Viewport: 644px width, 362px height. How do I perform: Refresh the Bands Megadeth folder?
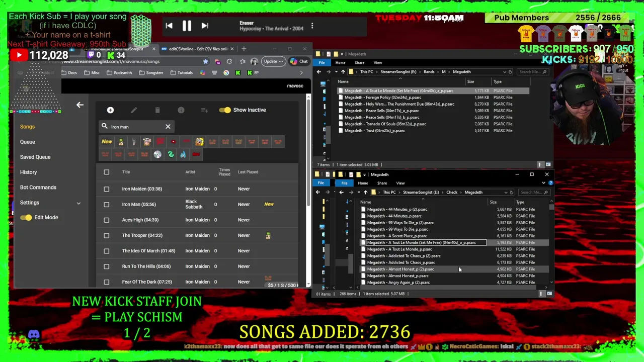[511, 72]
